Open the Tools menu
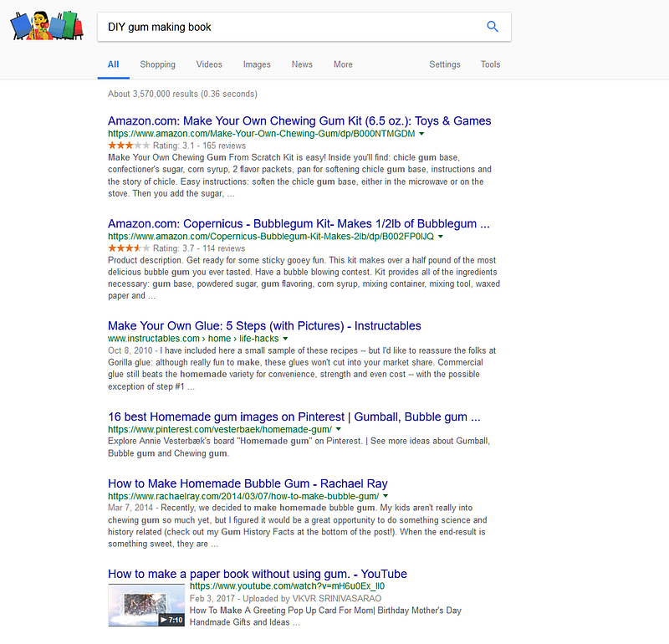The height and width of the screenshot is (644, 669). 490,64
